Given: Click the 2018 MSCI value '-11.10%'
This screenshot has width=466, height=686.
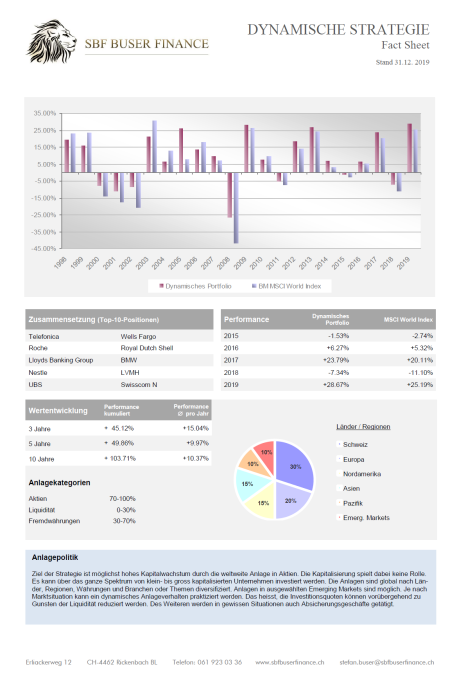Looking at the screenshot, I should [x=420, y=372].
